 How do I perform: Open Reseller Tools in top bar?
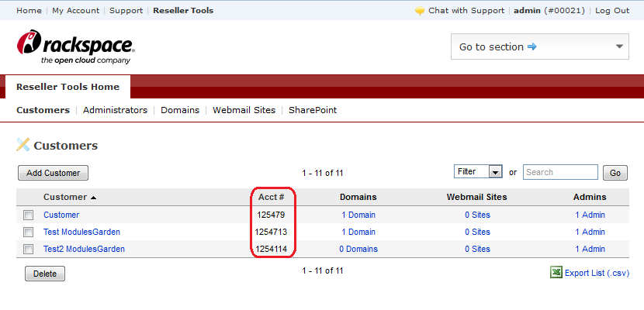click(183, 11)
